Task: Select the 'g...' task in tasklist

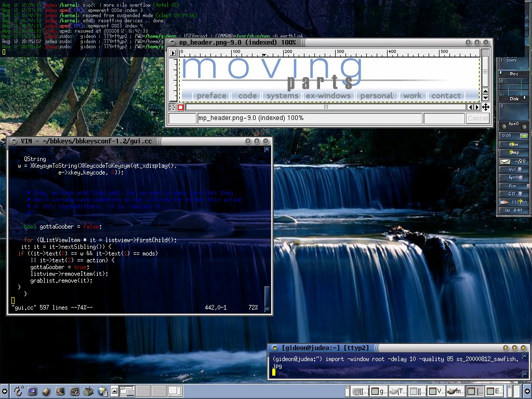Action: (x=379, y=391)
